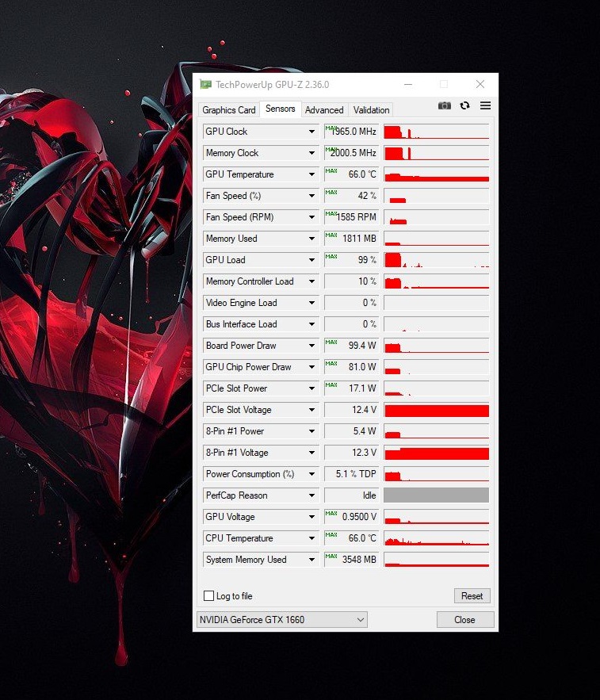
Task: Open the Fan Speed (RPM) dropdown arrow
Action: 311,217
